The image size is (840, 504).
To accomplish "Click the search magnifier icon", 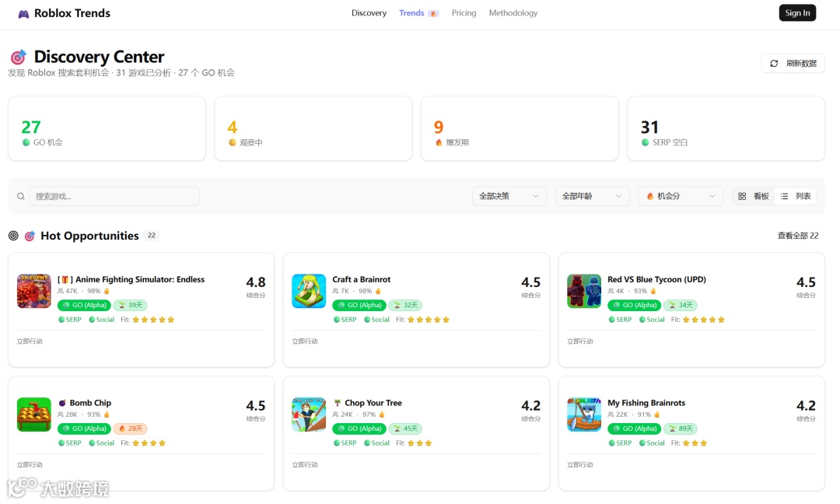I will (x=20, y=197).
